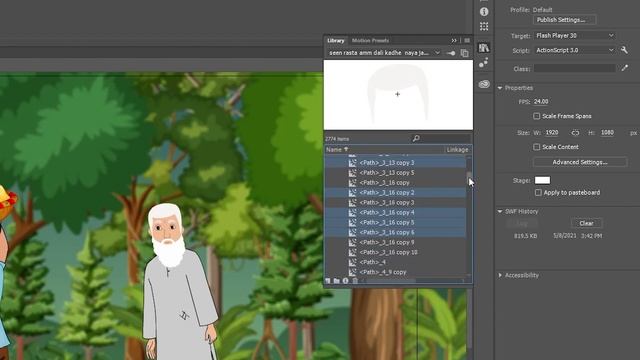This screenshot has width=640, height=360.
Task: Click the ActionScript settings wrench icon
Action: 624,50
